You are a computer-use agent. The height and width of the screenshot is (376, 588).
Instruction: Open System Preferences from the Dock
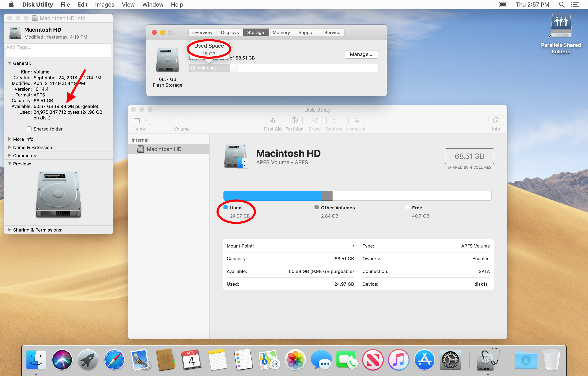tap(450, 360)
